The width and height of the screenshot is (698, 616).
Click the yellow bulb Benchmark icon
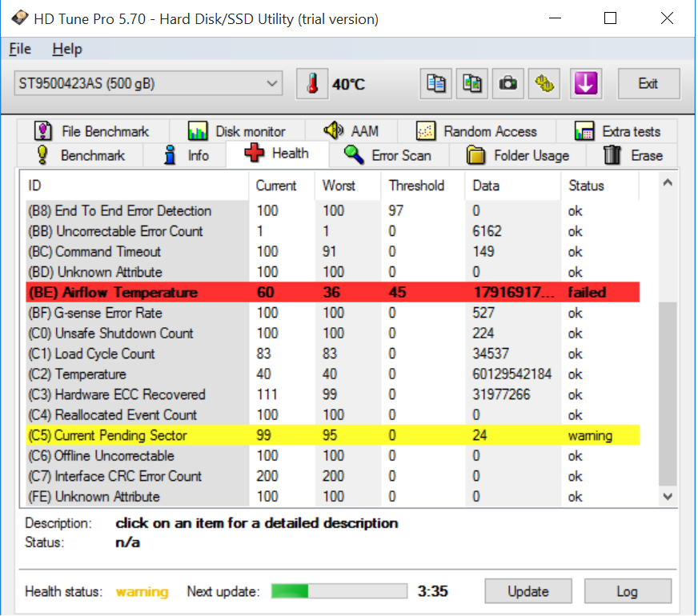click(x=42, y=155)
